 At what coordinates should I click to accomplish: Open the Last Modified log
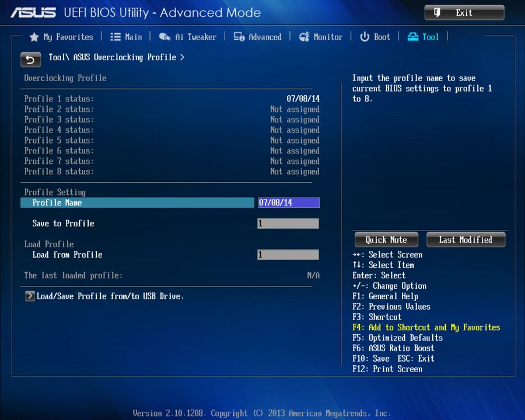point(466,239)
